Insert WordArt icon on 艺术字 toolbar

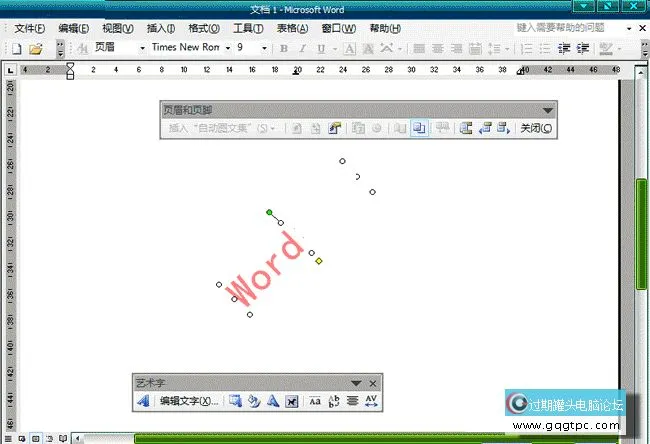(x=143, y=401)
